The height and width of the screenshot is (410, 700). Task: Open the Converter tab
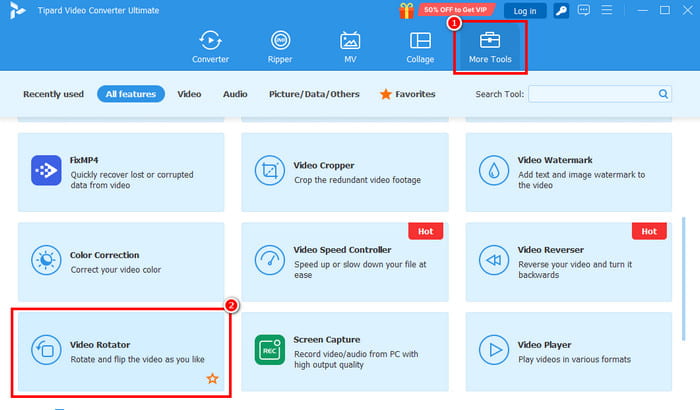[210, 47]
